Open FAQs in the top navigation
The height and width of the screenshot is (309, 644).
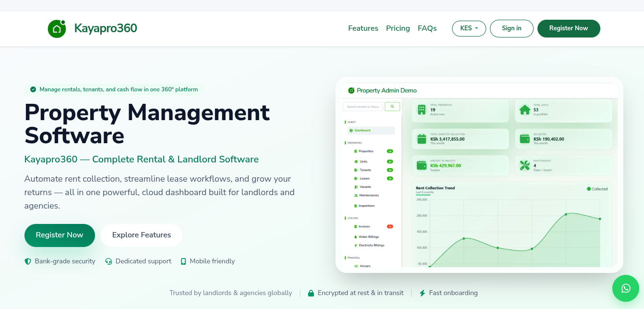pyautogui.click(x=427, y=28)
